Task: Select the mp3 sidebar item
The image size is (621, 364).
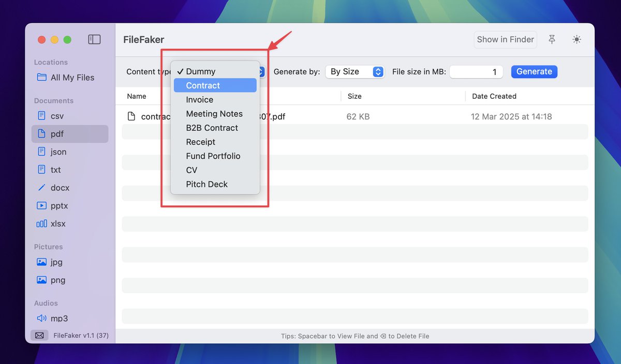Action: [70, 318]
